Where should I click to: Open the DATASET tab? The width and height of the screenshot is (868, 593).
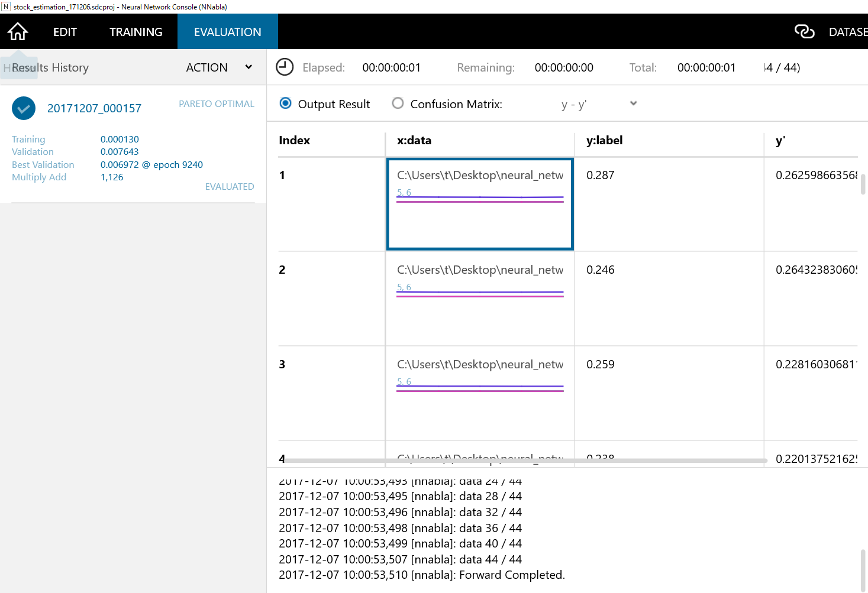pyautogui.click(x=847, y=32)
